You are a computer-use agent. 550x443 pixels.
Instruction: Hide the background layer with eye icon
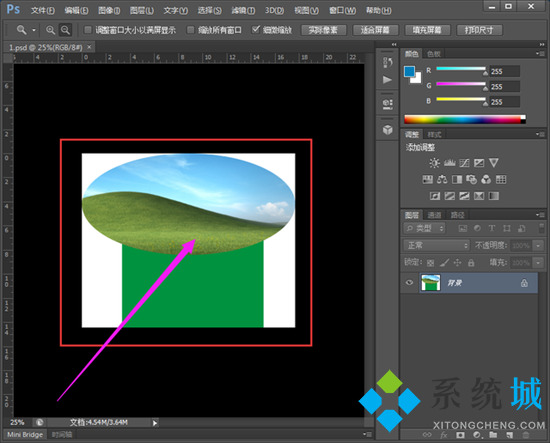pyautogui.click(x=409, y=282)
